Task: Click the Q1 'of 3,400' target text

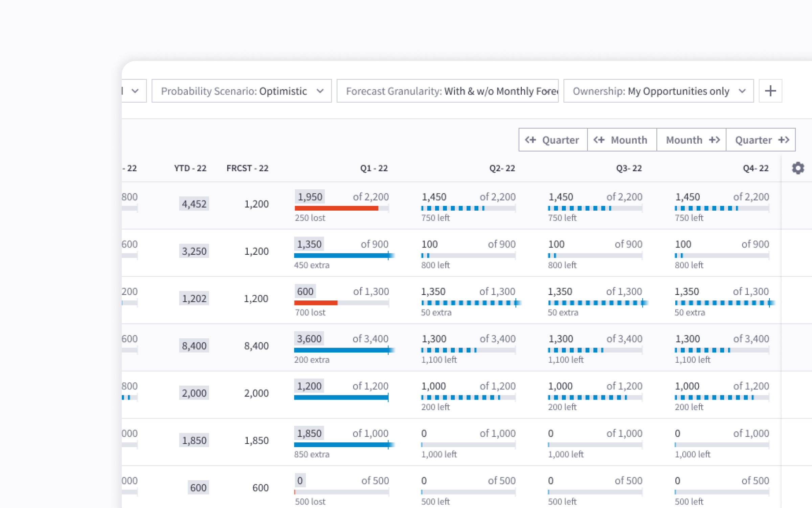Action: [370, 339]
